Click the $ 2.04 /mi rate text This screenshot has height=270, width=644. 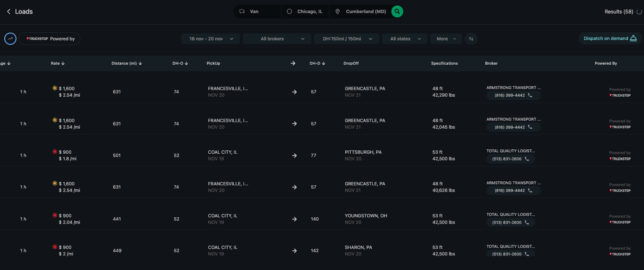point(69,222)
